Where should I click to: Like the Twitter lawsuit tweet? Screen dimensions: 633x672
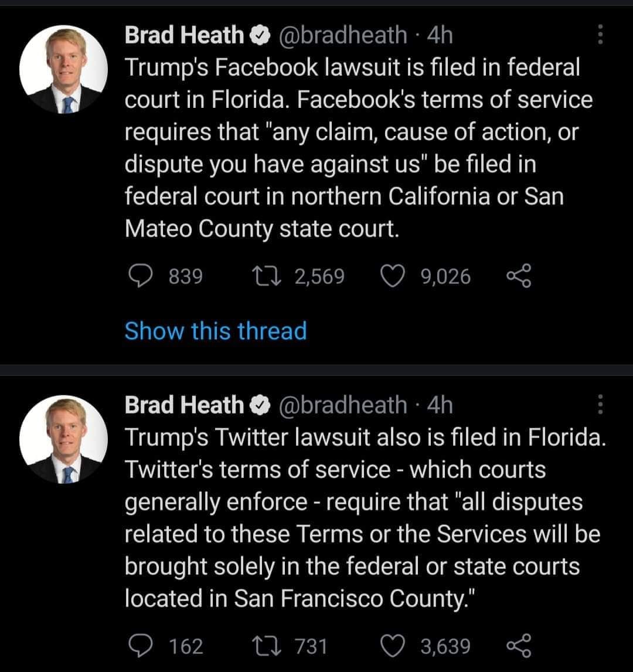coord(393,646)
